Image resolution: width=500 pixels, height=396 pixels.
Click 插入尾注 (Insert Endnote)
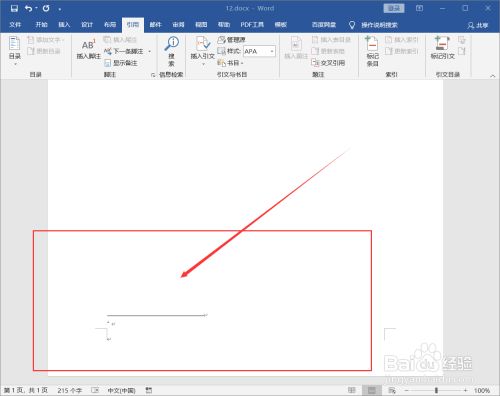120,40
